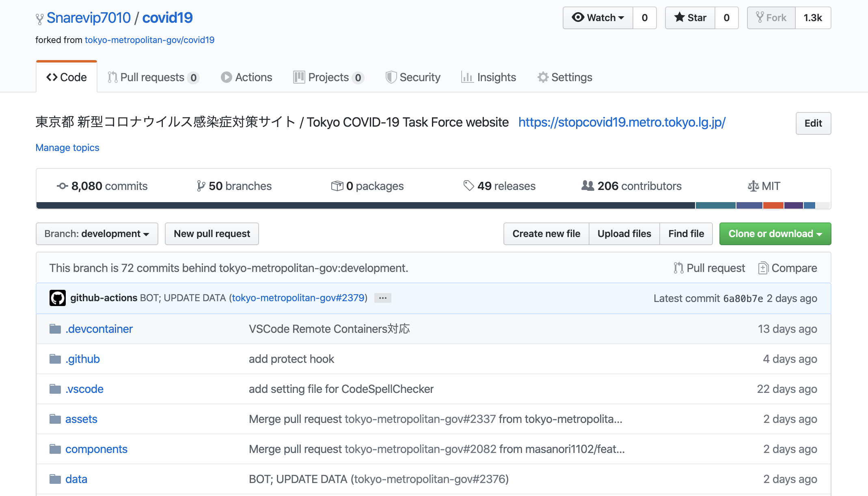Click the .github folder icon

(x=55, y=359)
